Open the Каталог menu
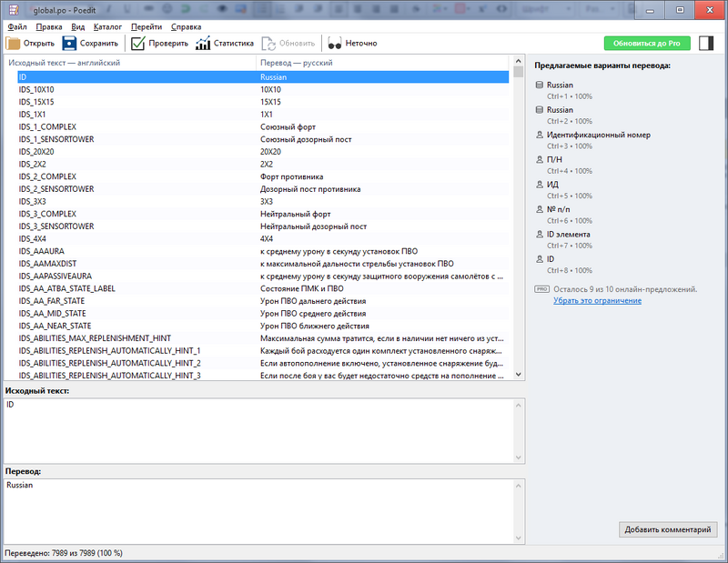Screen dimensions: 728x563 pos(107,27)
